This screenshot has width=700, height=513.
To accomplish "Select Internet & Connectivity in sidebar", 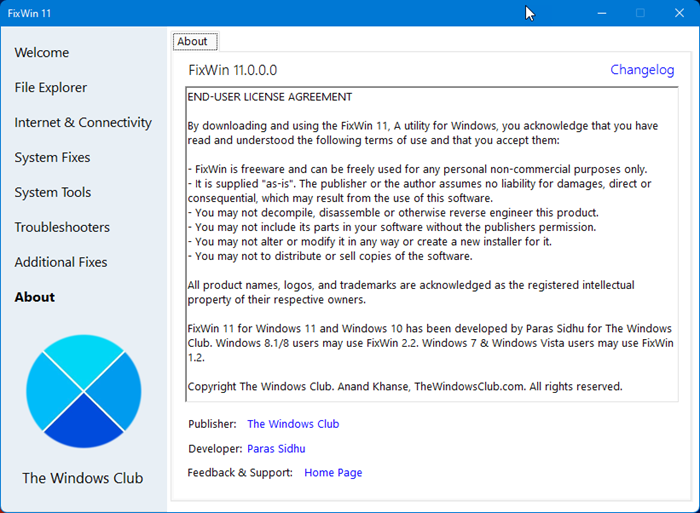I will coord(83,123).
